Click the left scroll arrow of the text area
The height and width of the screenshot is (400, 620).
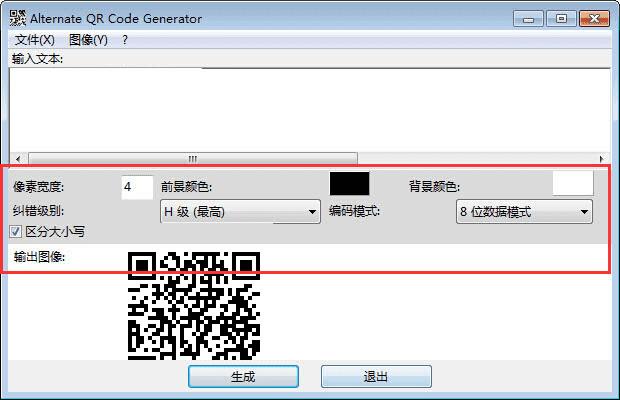[x=18, y=159]
